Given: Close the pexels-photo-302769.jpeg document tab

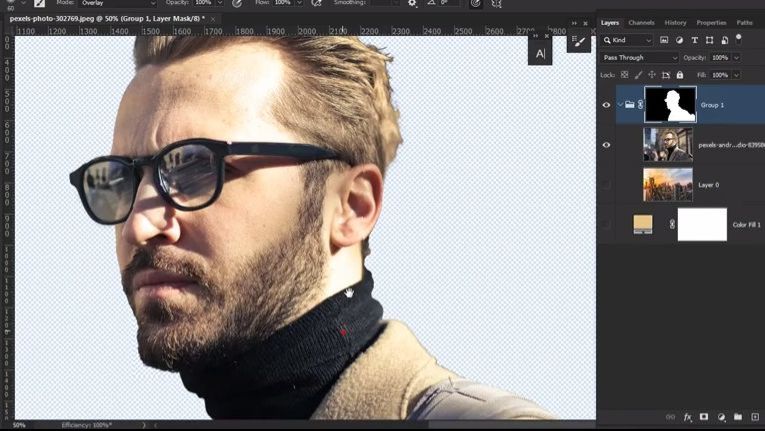Looking at the screenshot, I should [x=213, y=19].
